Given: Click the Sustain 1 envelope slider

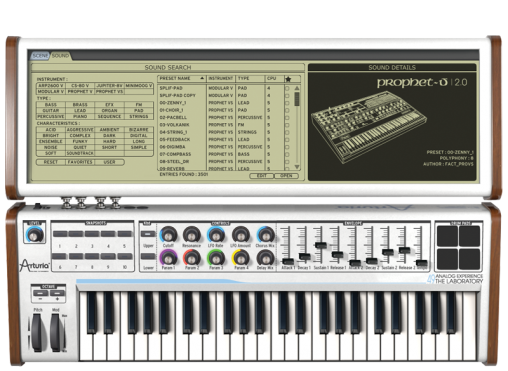Looking at the screenshot, I should (x=321, y=245).
